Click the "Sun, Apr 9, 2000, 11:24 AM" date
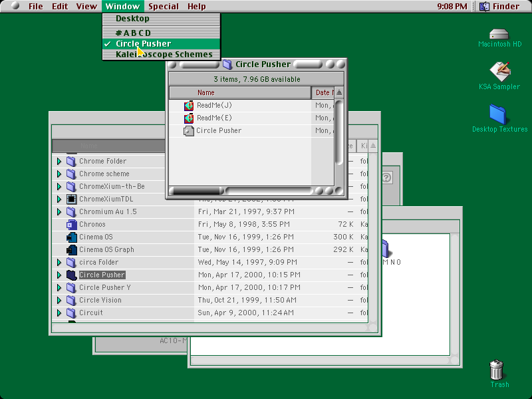The width and height of the screenshot is (532, 399). (245, 313)
